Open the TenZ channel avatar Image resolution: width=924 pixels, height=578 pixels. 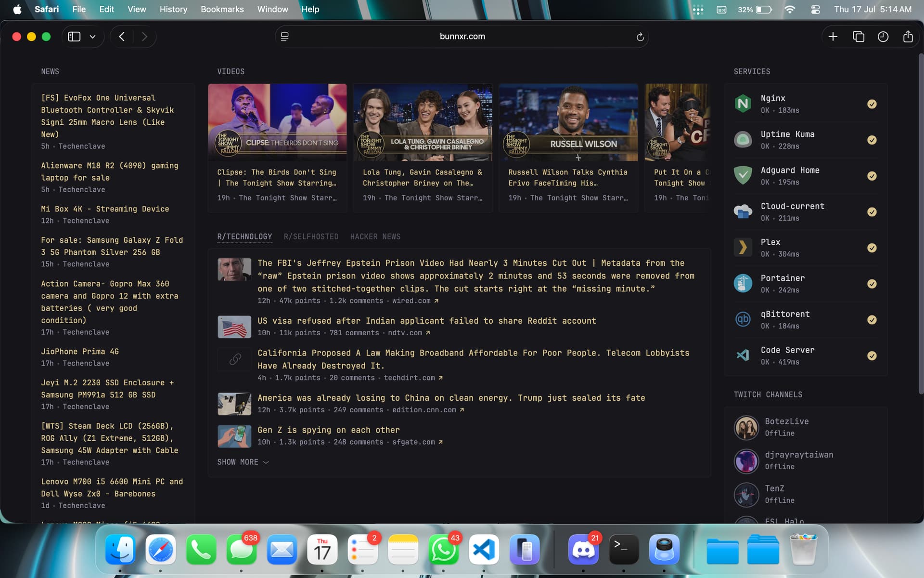[x=746, y=494]
